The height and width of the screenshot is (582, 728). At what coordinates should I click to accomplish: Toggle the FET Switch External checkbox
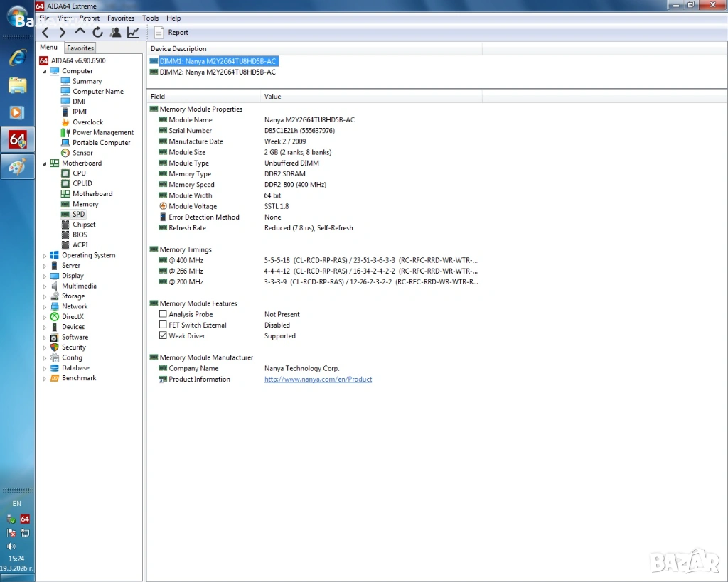click(163, 325)
